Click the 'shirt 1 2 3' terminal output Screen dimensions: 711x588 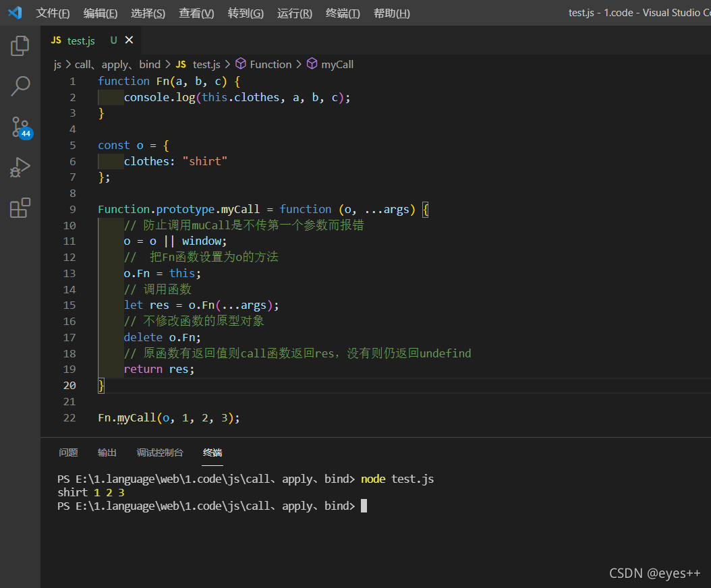tap(91, 492)
